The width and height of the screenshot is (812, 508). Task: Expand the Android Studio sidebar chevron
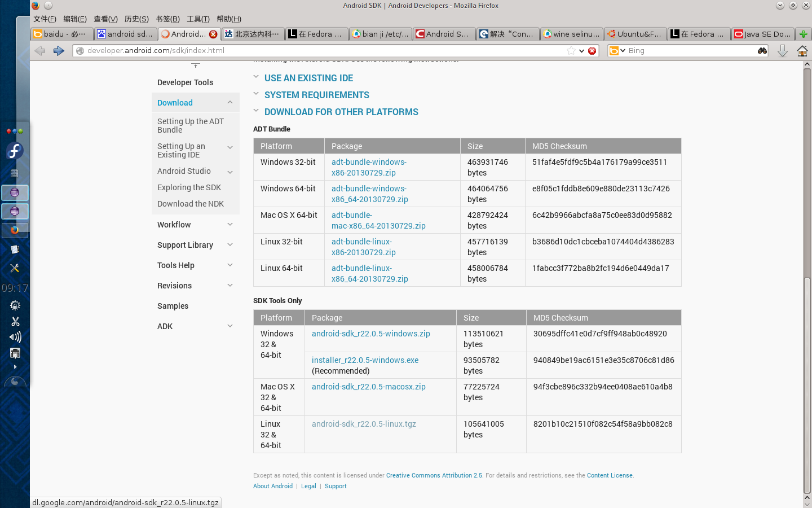[x=230, y=172]
